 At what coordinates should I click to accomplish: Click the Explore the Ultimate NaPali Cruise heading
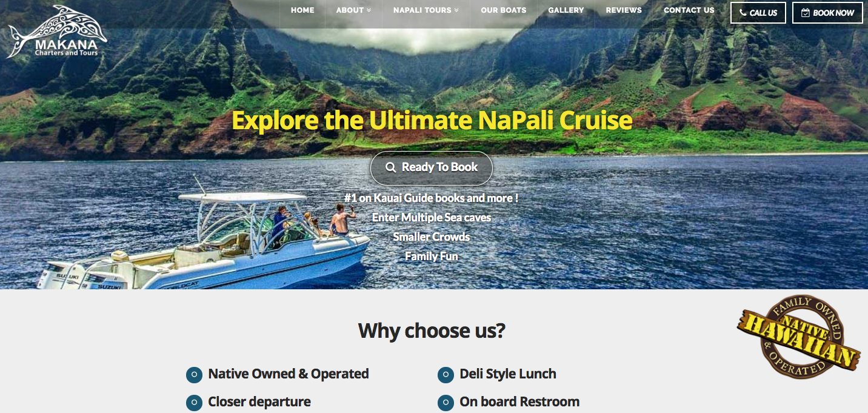(x=432, y=120)
